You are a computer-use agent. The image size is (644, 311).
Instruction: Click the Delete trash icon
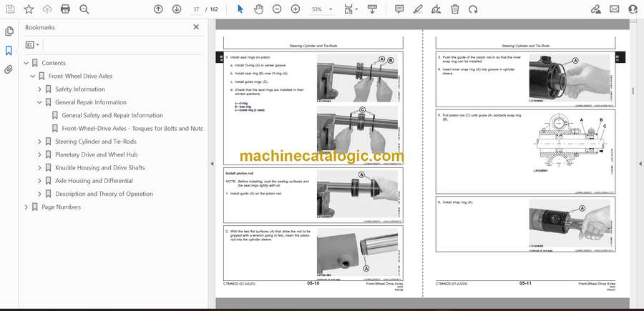coord(454,9)
